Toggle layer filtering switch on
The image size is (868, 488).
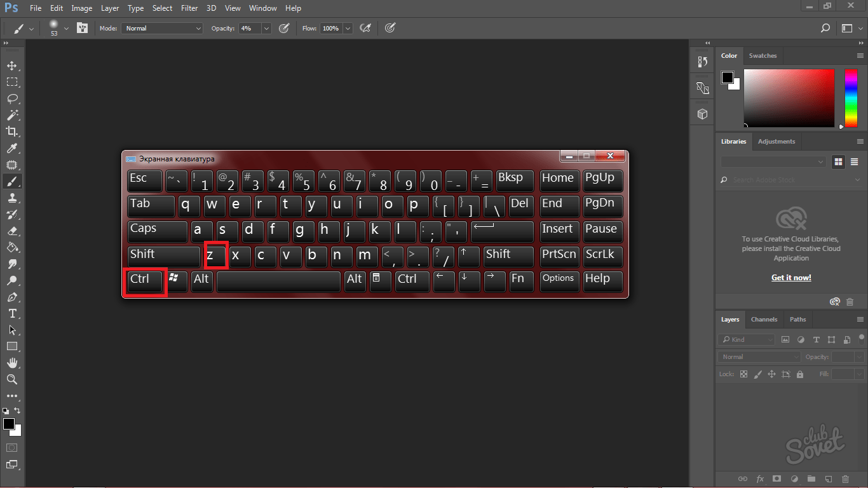coord(863,339)
